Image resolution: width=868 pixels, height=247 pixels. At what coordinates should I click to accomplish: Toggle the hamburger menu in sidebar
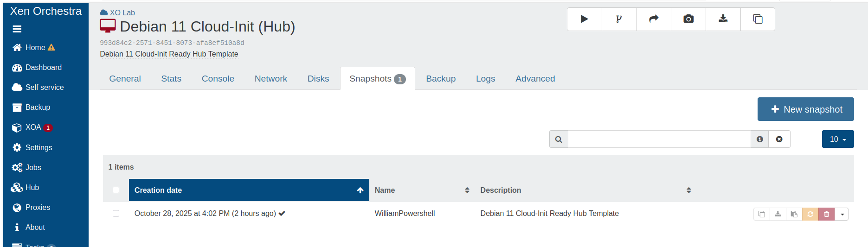tap(17, 29)
